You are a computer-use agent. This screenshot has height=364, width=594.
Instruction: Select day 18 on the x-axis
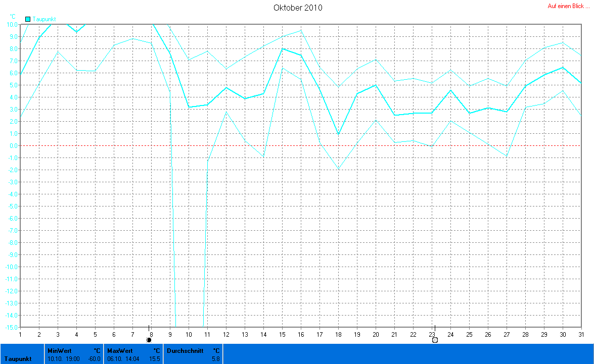point(338,335)
